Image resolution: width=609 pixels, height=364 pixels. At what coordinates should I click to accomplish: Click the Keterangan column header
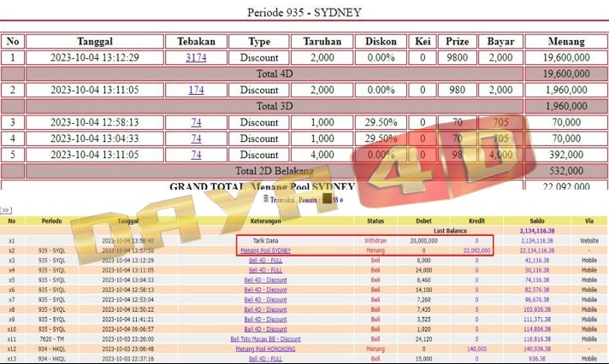click(x=265, y=220)
